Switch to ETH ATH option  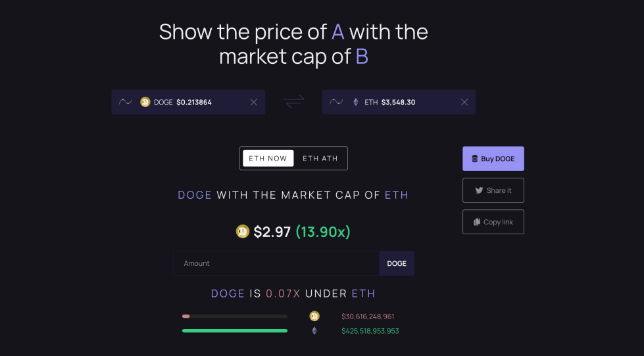[320, 159]
